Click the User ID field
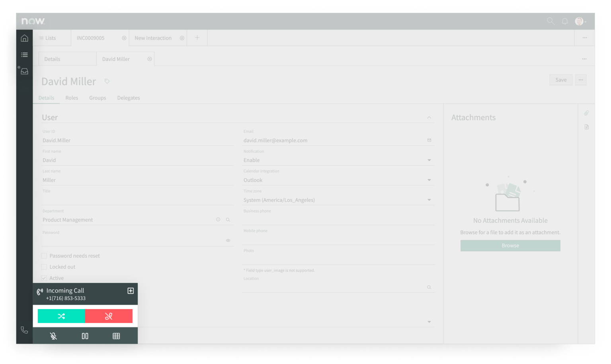Image resolution: width=611 pixels, height=364 pixels. click(x=138, y=140)
